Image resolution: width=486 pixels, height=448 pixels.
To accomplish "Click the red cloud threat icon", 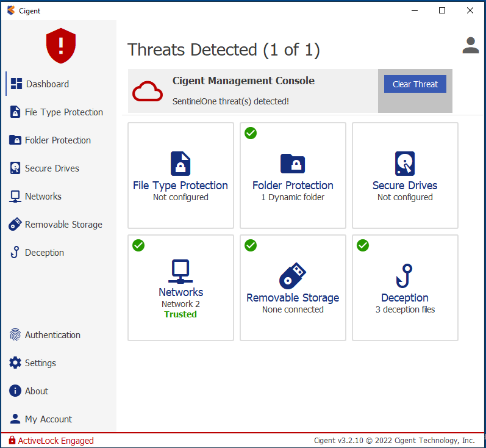I will (x=148, y=92).
